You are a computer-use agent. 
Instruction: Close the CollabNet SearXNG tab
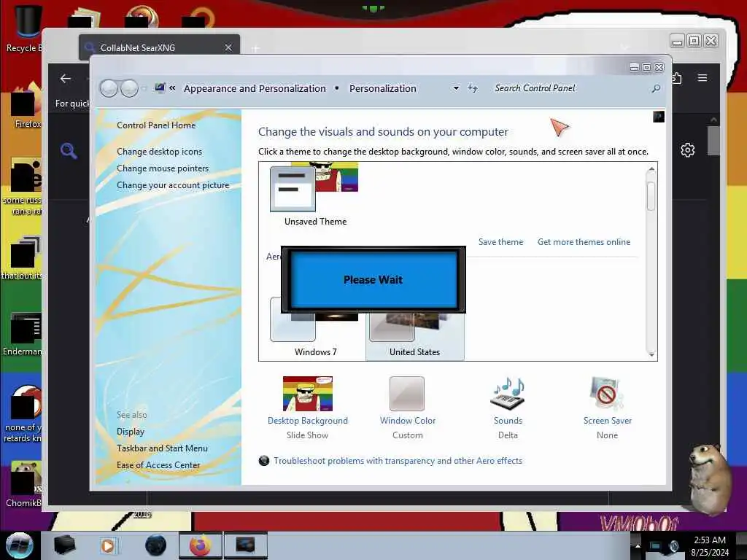click(x=228, y=47)
